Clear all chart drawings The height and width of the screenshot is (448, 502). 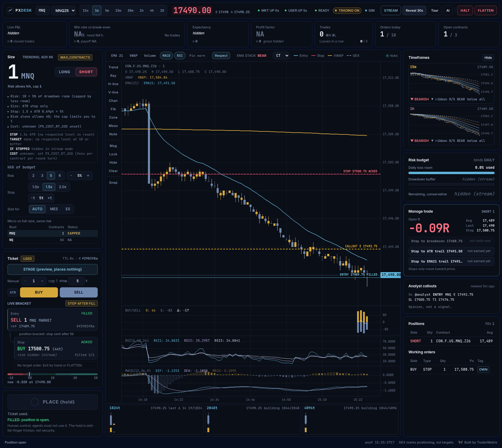(113, 171)
